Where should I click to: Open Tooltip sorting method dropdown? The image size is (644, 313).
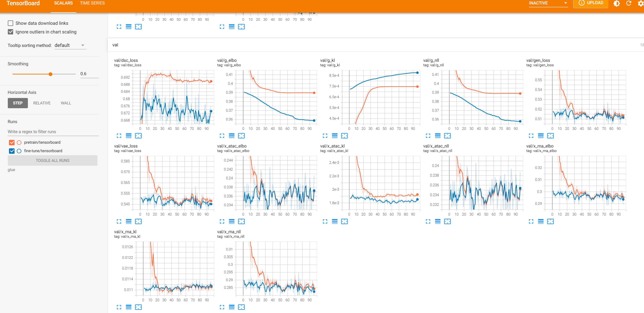pyautogui.click(x=70, y=45)
